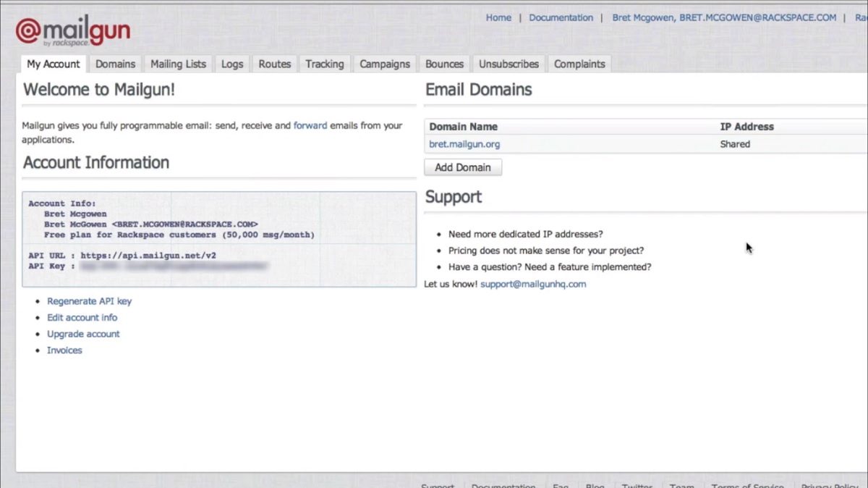
Task: Open the Tracking tab
Action: [324, 64]
